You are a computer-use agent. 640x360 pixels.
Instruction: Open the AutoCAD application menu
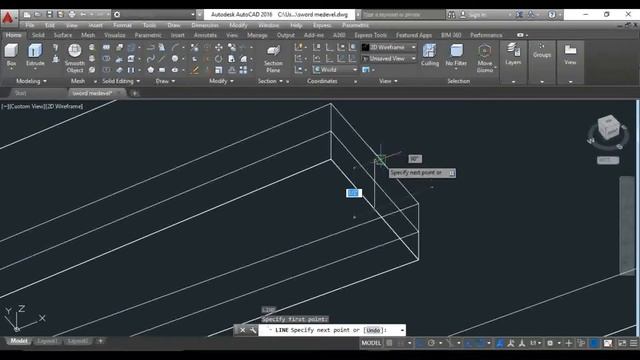point(8,18)
